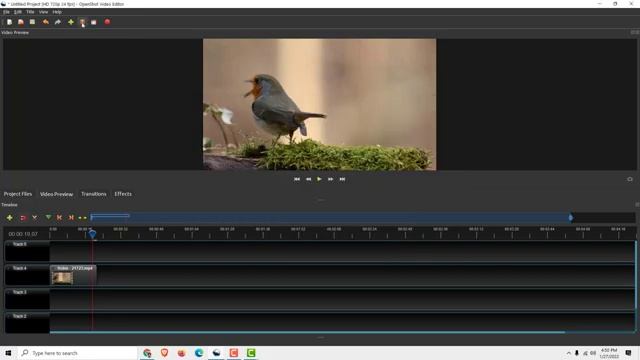This screenshot has width=640, height=360.
Task: Click the blue playhead marker on the ruler
Action: click(92, 234)
